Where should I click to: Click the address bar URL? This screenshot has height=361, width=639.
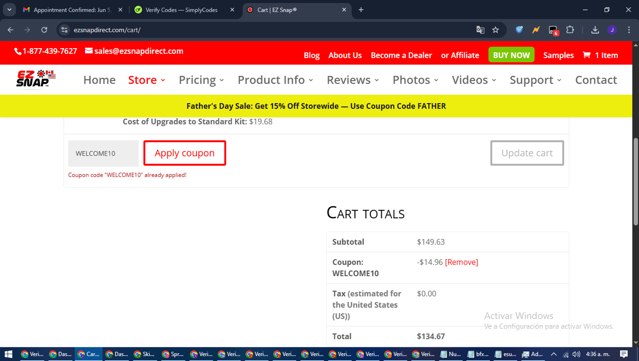107,30
